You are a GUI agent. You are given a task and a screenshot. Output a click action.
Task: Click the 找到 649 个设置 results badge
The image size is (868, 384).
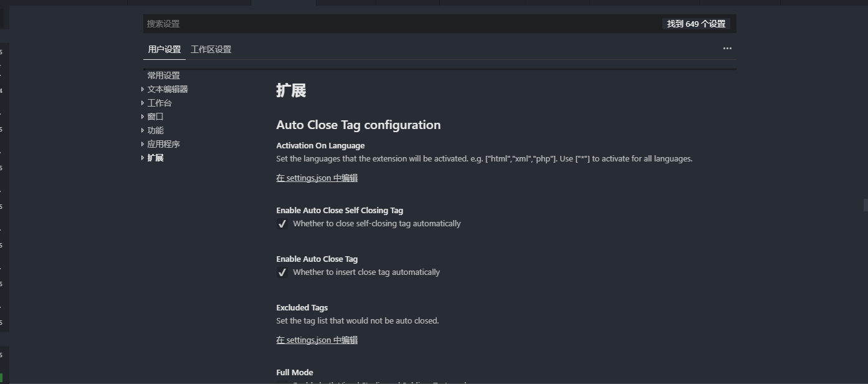(696, 24)
